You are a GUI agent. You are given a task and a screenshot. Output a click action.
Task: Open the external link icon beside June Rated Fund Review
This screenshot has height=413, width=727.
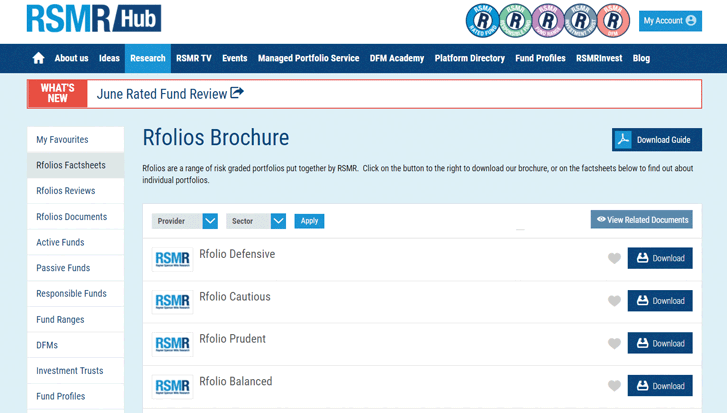(237, 93)
